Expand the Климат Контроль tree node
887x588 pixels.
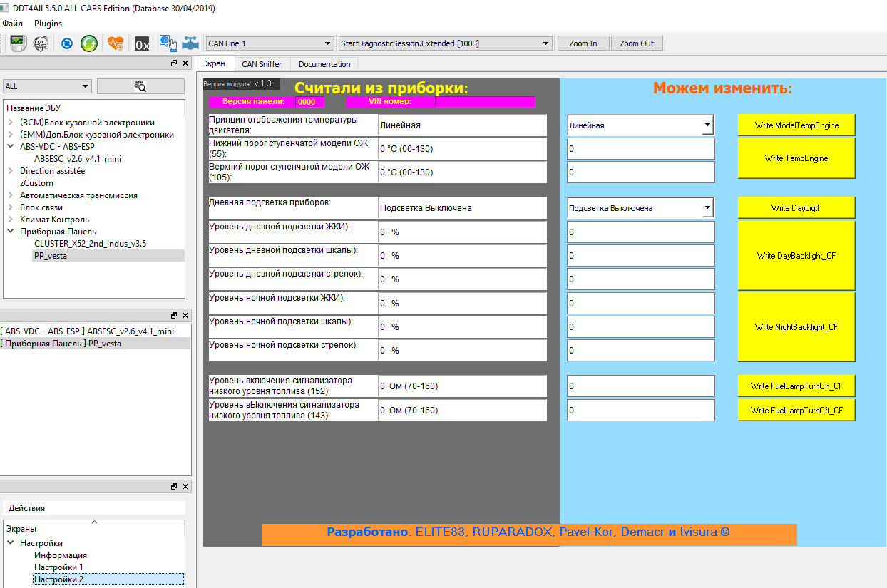(x=11, y=220)
